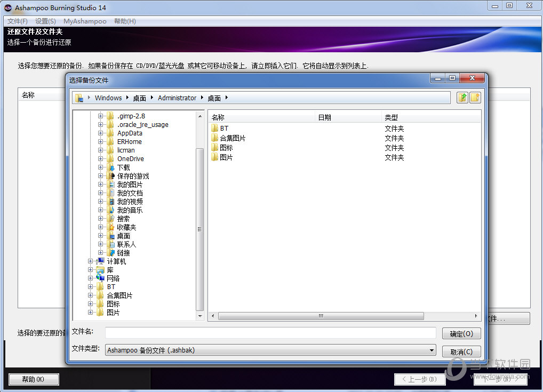The image size is (543, 392).
Task: Select 合集图片 in the folder tree
Action: point(119,295)
